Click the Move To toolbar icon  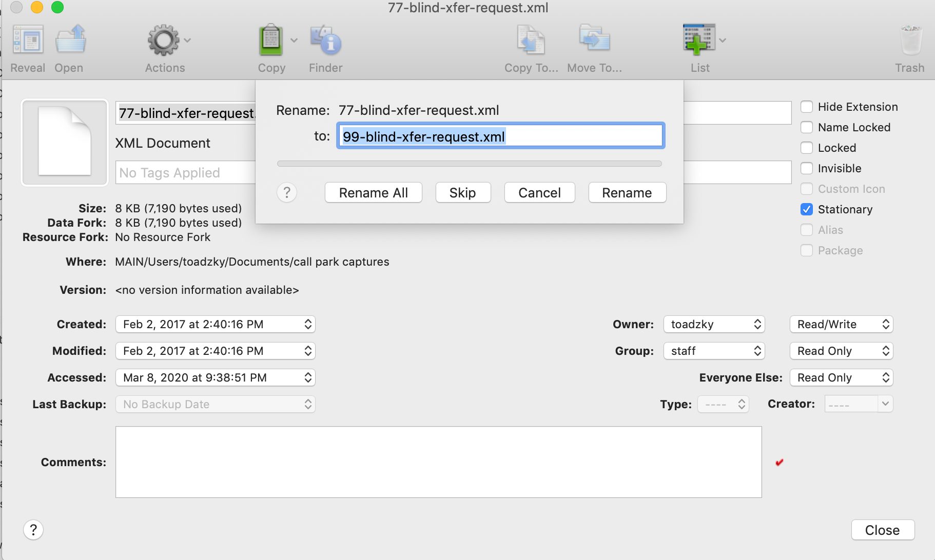[594, 41]
